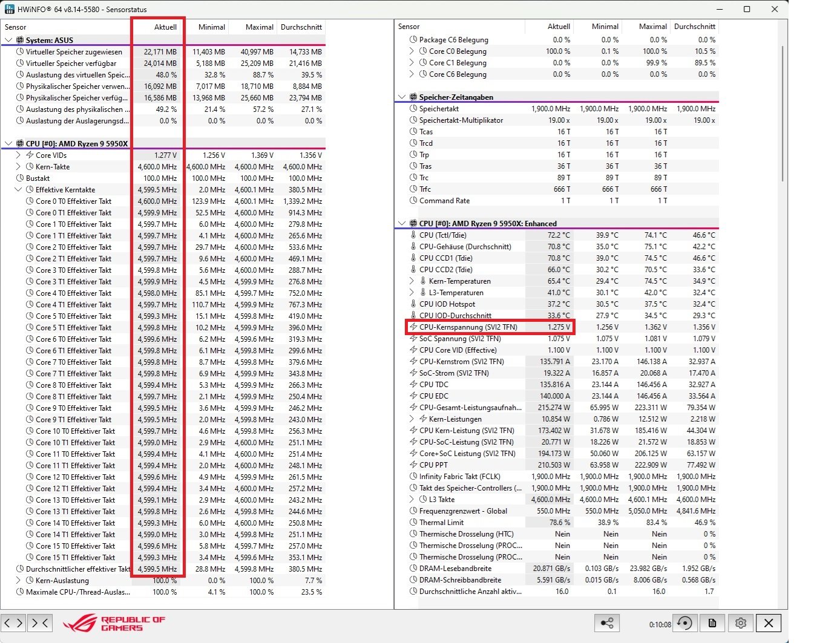The image size is (840, 643).
Task: Collapse the Speicher-Zeitangaben group
Action: coord(402,97)
